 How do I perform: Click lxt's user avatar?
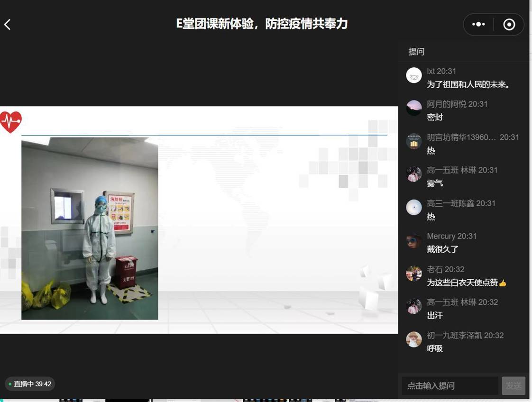click(x=414, y=75)
